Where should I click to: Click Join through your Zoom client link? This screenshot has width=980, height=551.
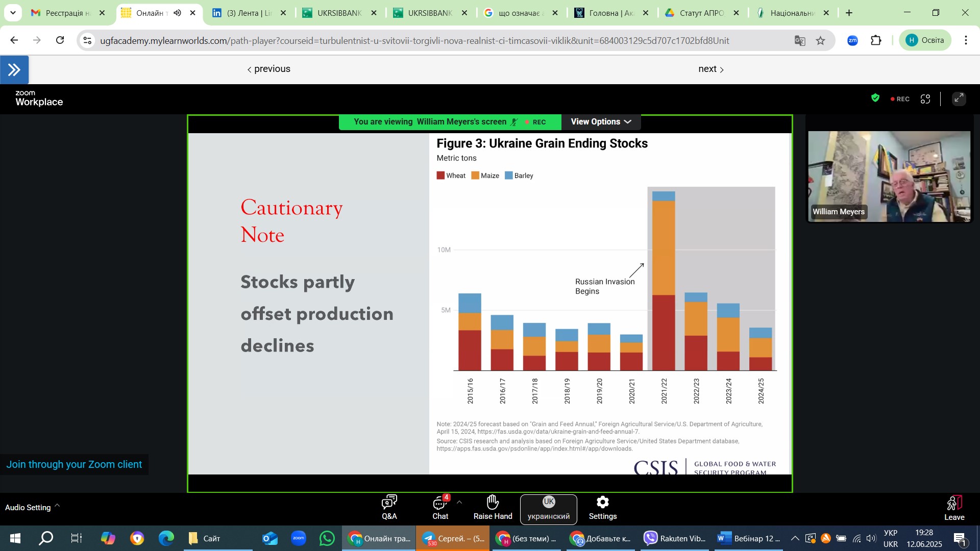tap(74, 465)
